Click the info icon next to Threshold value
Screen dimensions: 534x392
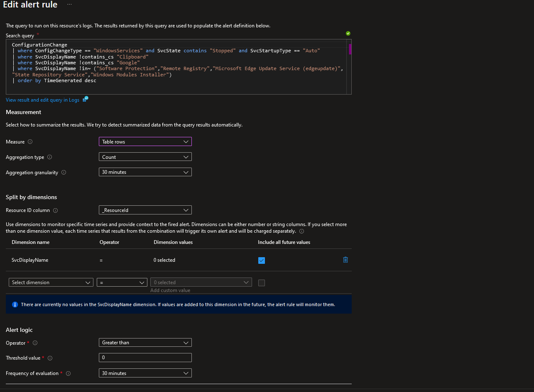[50, 358]
